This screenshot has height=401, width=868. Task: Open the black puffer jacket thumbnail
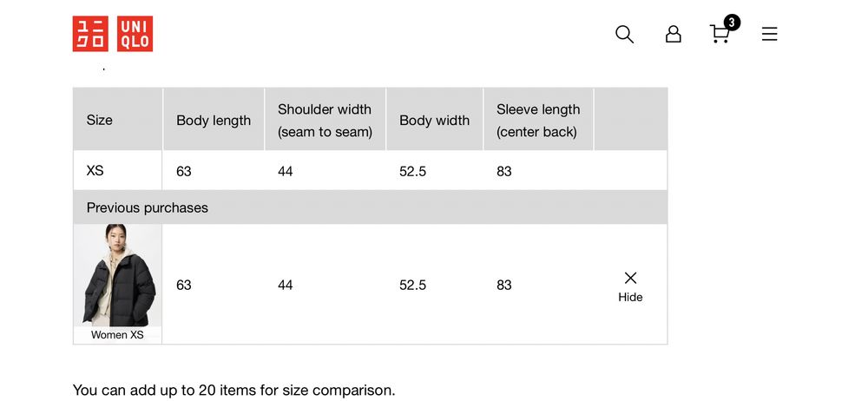[117, 275]
